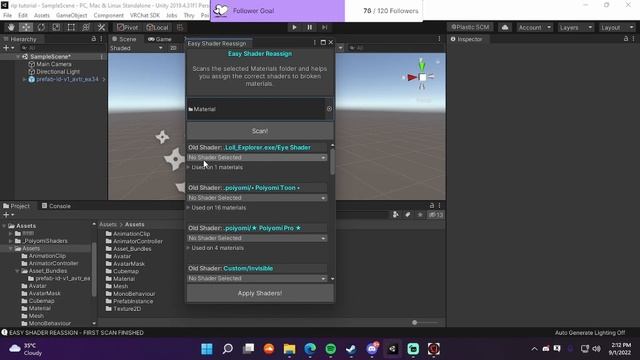
Task: Open the Material folder object picker
Action: click(329, 109)
